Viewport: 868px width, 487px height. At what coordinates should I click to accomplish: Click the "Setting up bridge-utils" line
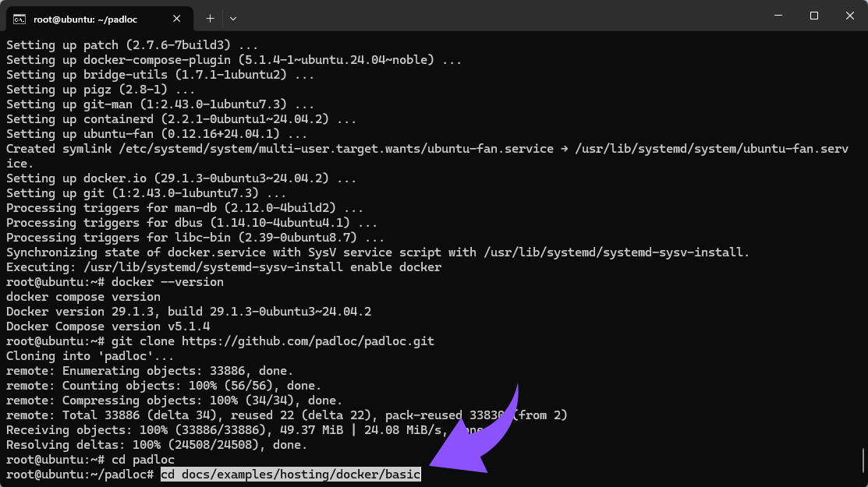161,75
